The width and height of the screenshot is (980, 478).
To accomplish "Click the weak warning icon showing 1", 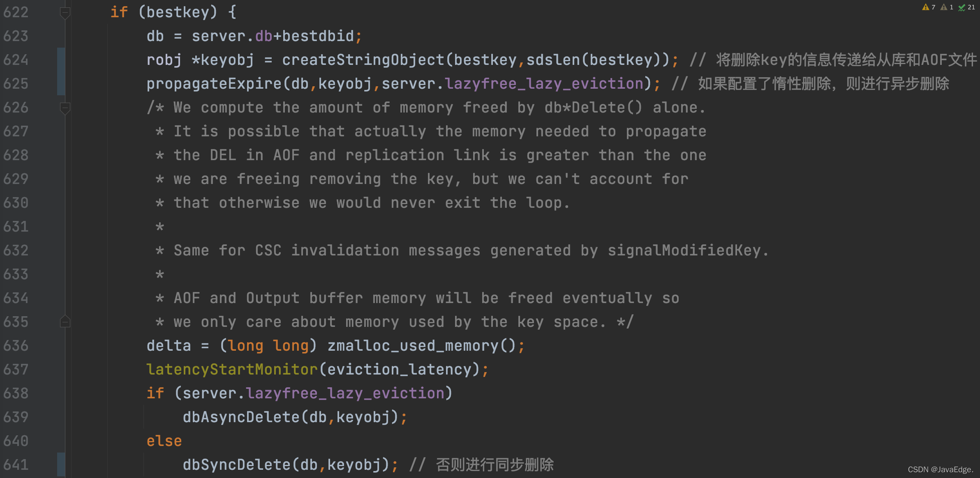I will (944, 7).
